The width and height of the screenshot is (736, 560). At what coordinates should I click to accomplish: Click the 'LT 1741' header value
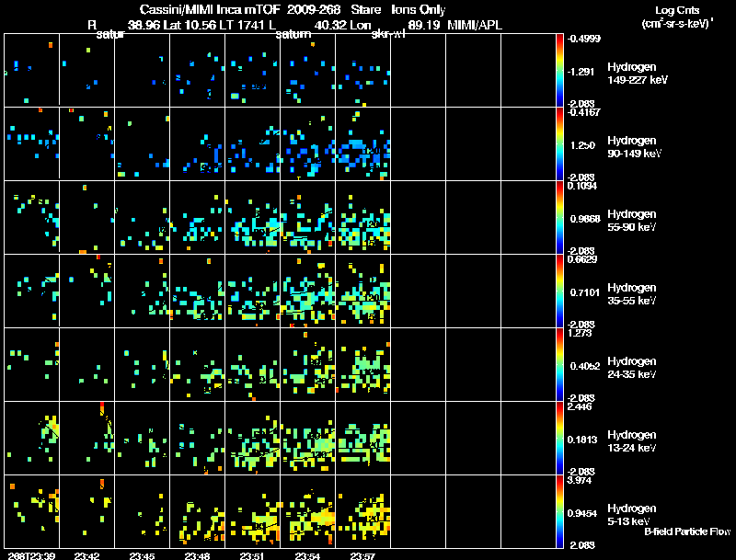(244, 26)
